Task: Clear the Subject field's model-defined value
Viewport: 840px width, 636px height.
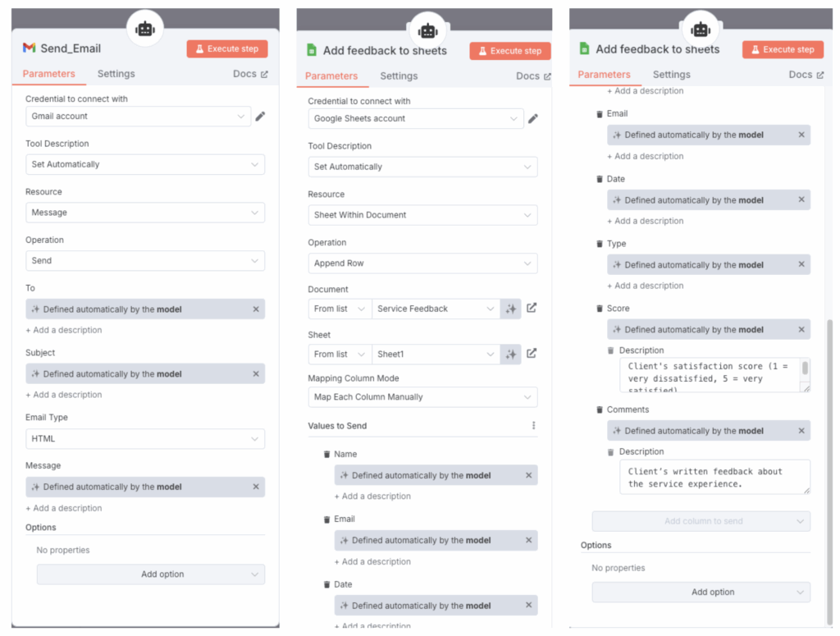Action: click(256, 374)
